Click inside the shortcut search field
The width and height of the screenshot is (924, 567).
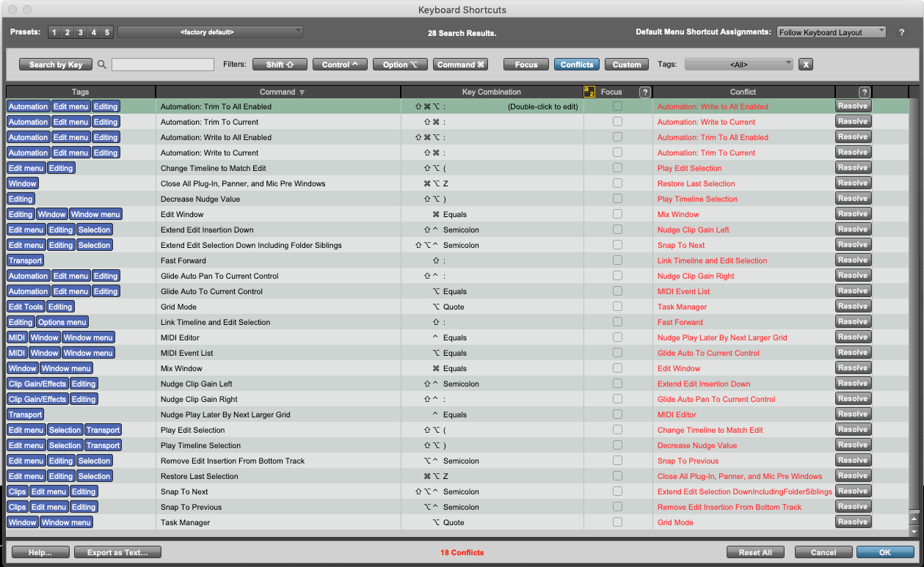click(163, 65)
